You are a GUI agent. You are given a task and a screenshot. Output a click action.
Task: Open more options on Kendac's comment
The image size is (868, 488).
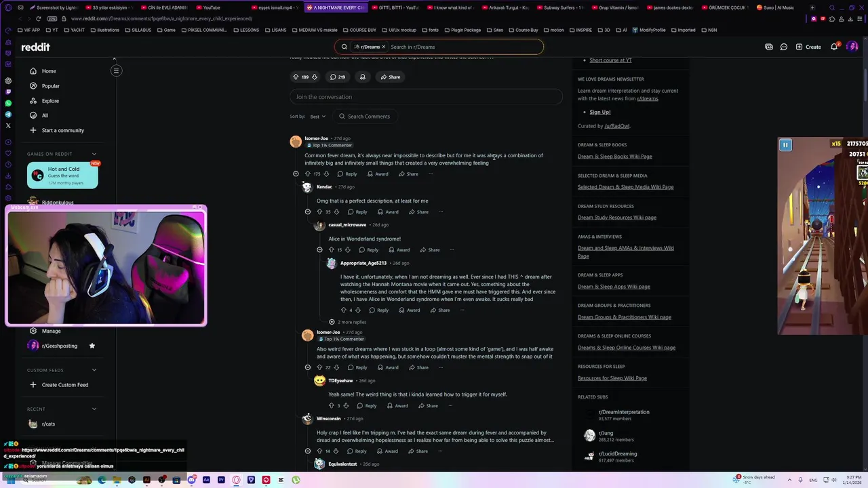click(441, 212)
